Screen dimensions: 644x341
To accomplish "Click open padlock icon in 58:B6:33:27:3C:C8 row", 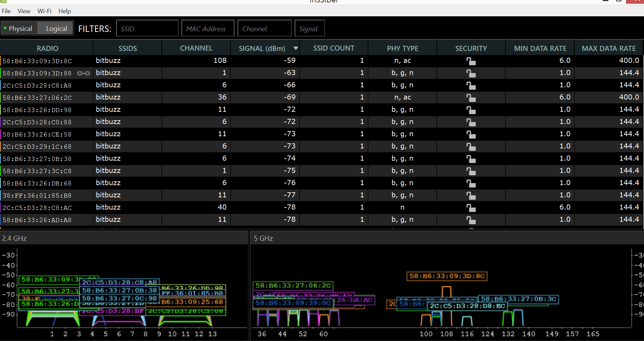I will click(471, 171).
